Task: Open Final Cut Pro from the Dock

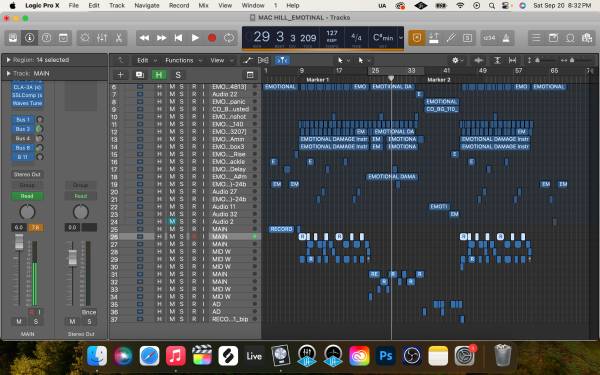Action: tap(202, 356)
